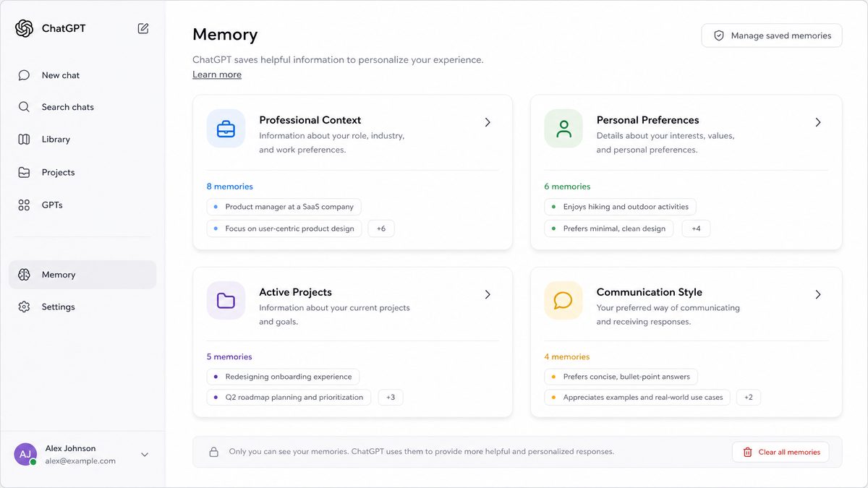Click the Library book icon
The width and height of the screenshot is (868, 488).
(x=24, y=140)
